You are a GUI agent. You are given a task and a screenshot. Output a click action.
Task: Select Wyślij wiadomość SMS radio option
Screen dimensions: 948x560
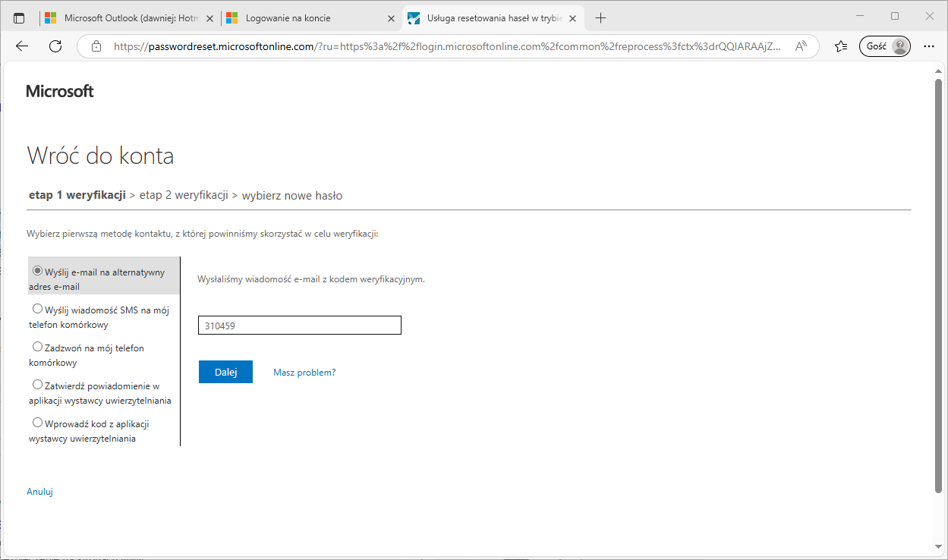(37, 309)
